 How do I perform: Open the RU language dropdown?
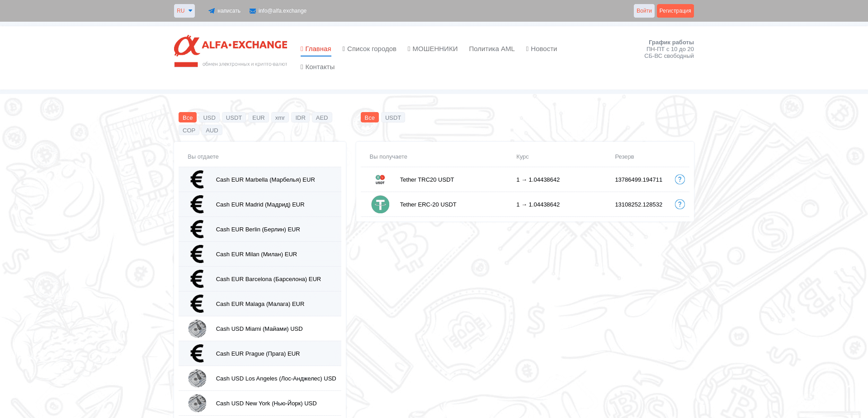[184, 10]
